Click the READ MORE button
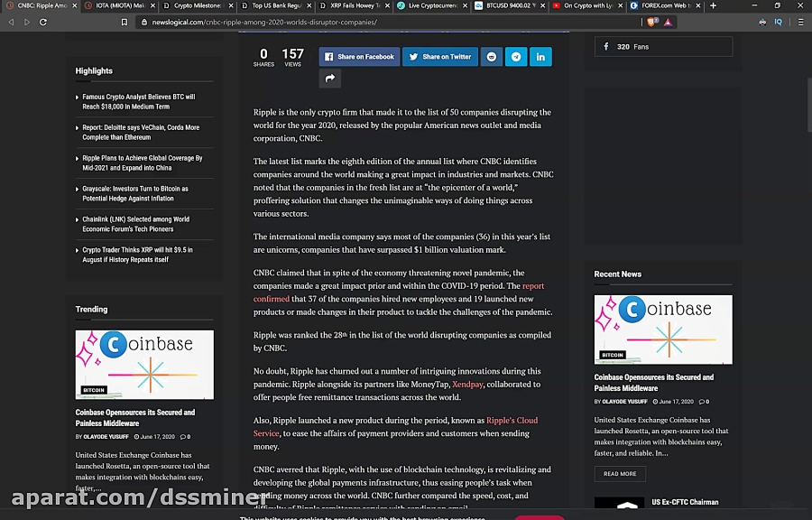This screenshot has width=812, height=520. [620, 473]
